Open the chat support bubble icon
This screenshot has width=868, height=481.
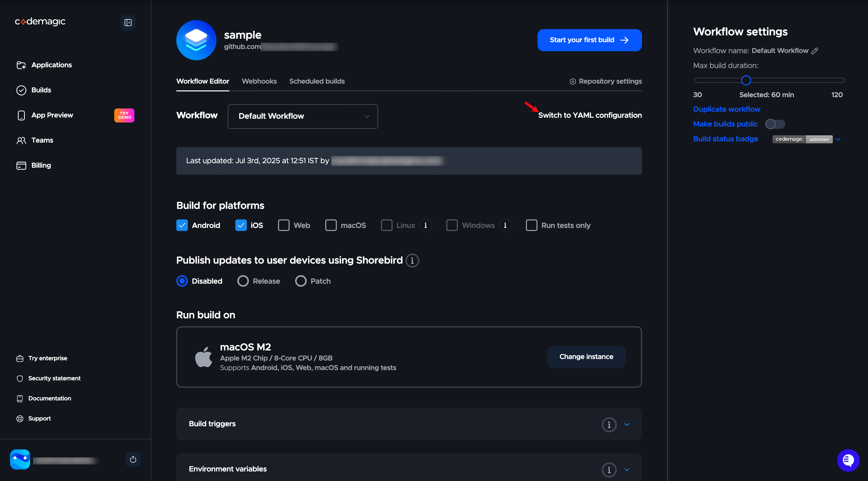point(848,460)
